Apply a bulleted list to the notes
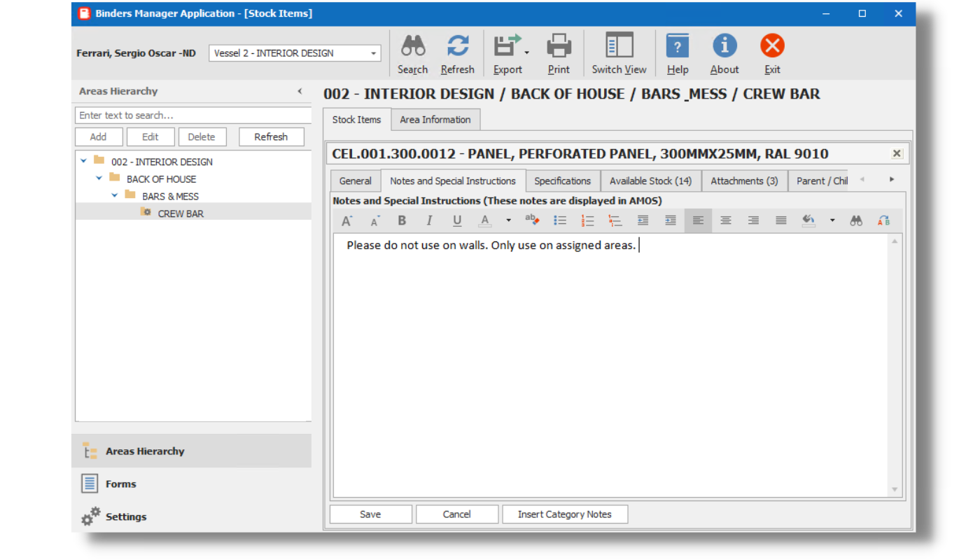Viewport: 980px width, 560px height. [x=559, y=220]
